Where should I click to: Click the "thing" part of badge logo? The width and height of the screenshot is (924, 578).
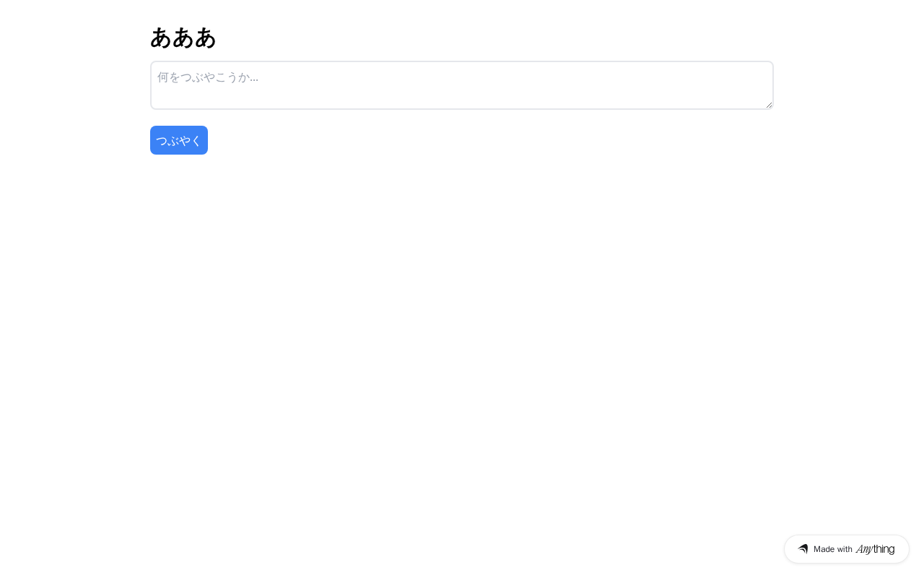(884, 549)
